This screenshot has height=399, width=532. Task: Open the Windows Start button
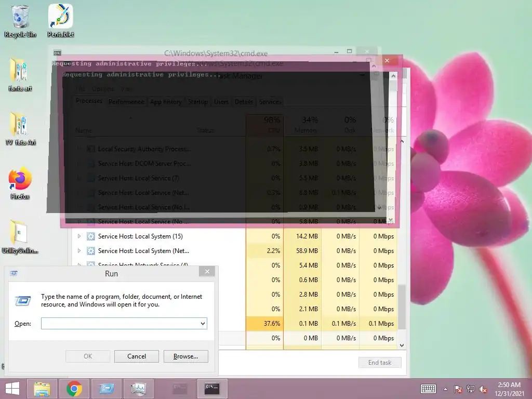tap(12, 389)
